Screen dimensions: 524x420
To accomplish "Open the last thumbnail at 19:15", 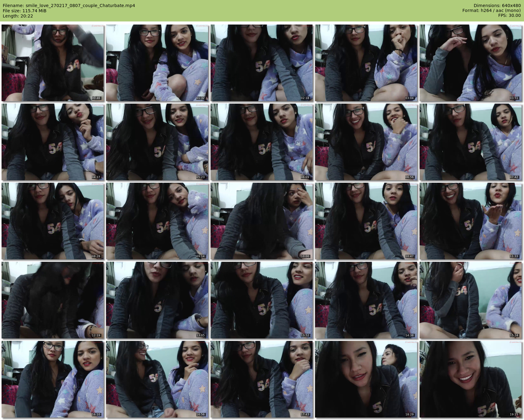I will pyautogui.click(x=471, y=379).
